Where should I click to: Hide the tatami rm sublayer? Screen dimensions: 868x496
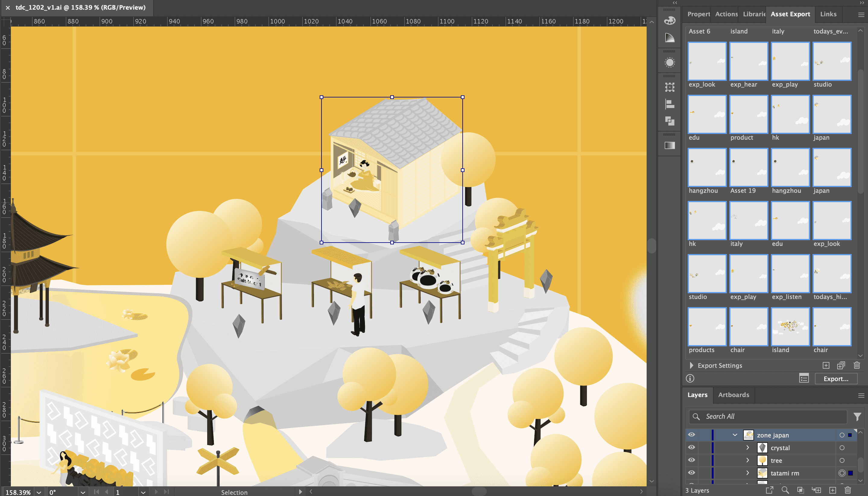pyautogui.click(x=692, y=473)
